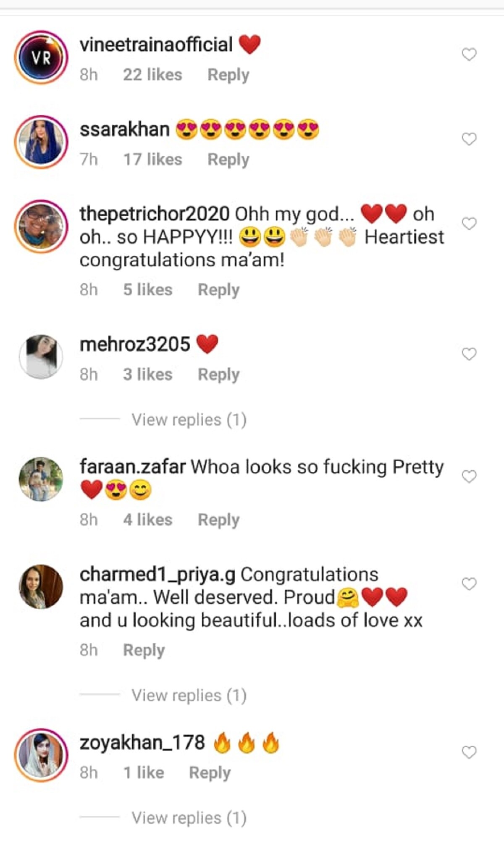Like vineetrainaofficial's comment with heart icon
The image size is (504, 846).
coord(469,55)
